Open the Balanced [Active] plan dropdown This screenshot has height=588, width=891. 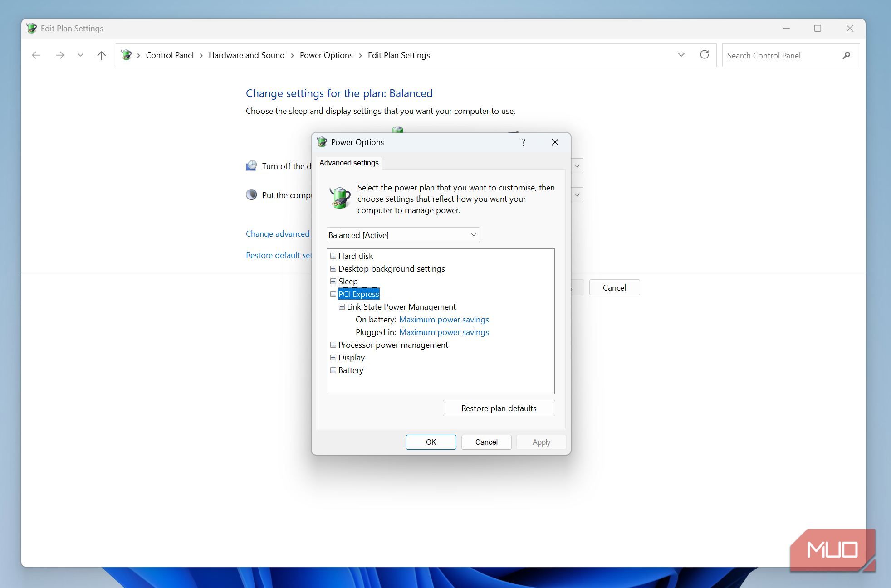(x=403, y=235)
